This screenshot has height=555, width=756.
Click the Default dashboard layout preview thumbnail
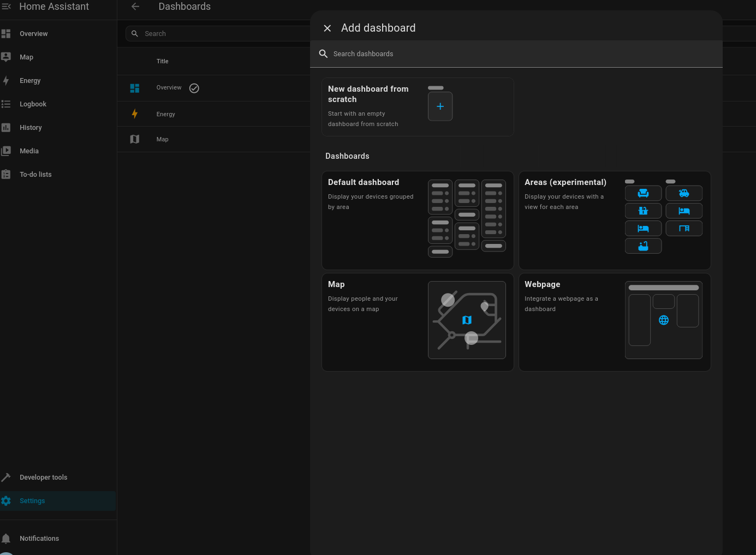pos(467,218)
